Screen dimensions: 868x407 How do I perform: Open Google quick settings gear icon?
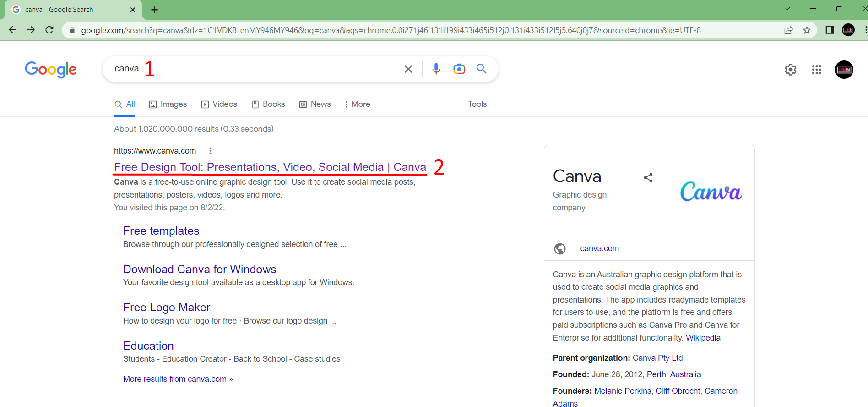coord(791,70)
